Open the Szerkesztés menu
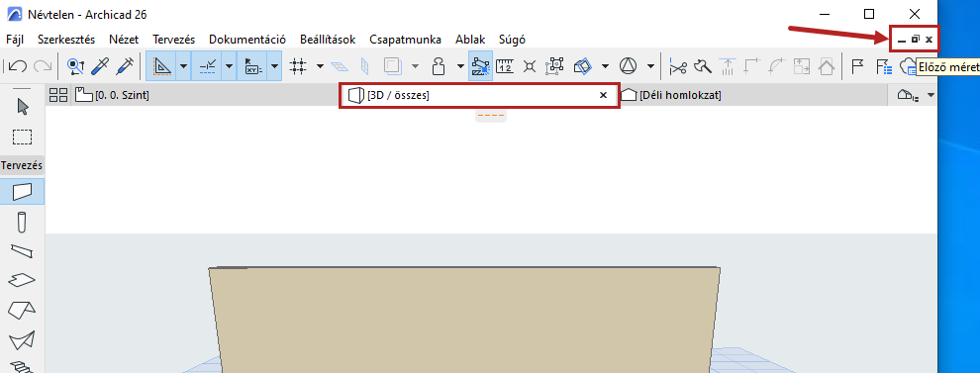This screenshot has width=980, height=373. 66,40
